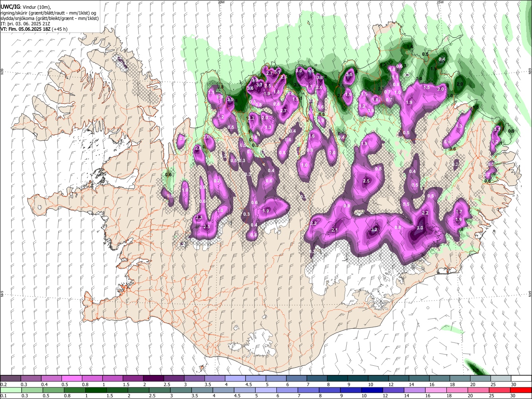Screen dimensions: 532x399
Task: Select the white top-scale swatch after 30
Action: click(x=521, y=378)
